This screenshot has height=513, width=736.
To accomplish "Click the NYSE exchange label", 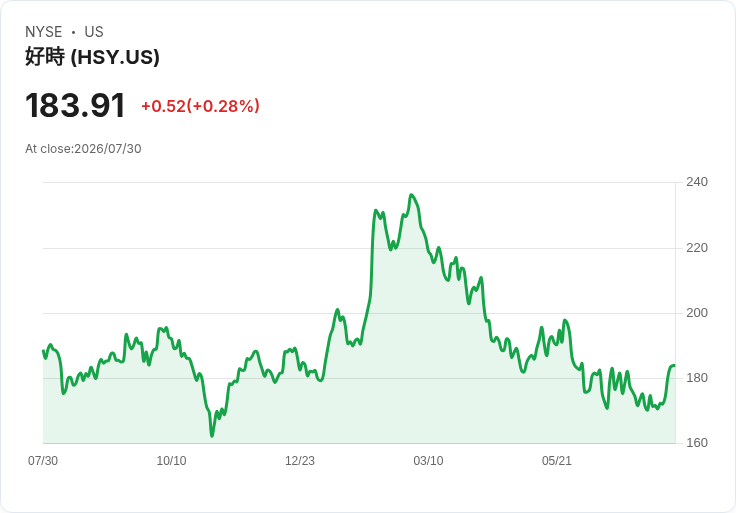I will [x=44, y=32].
